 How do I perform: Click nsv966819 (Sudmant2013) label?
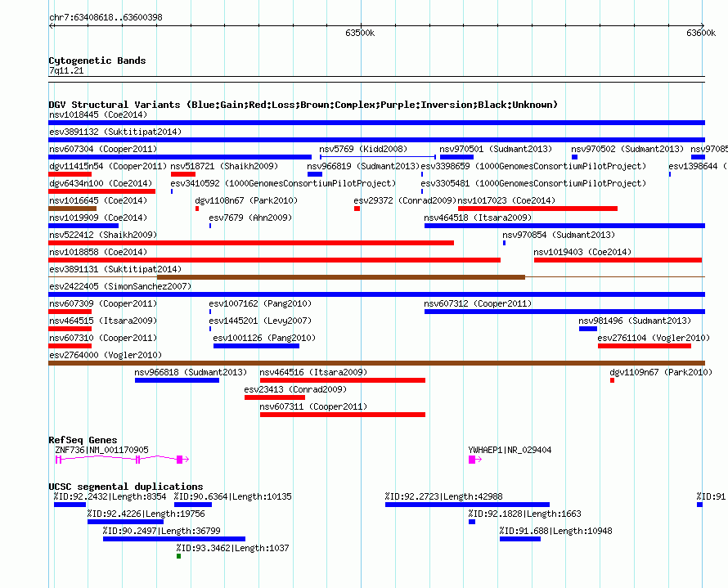[363, 166]
